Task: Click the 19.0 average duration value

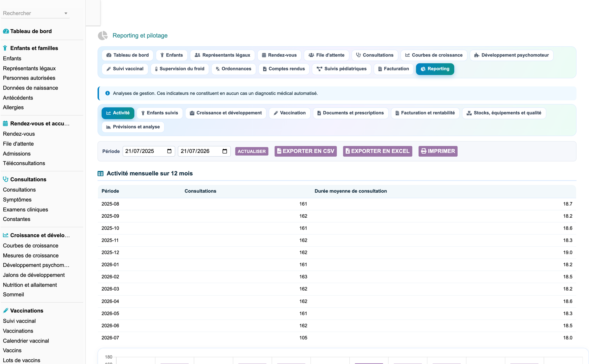Action: 568,252
